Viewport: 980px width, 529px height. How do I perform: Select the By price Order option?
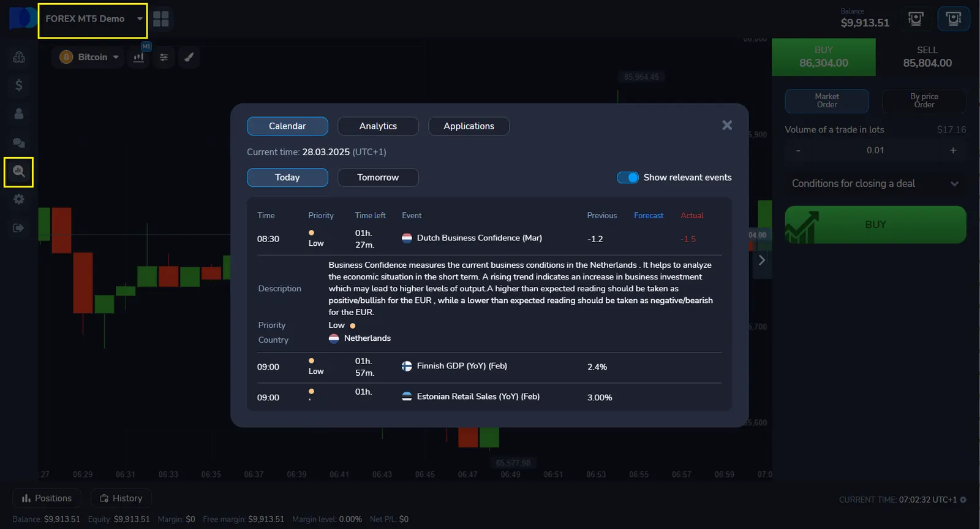point(924,101)
